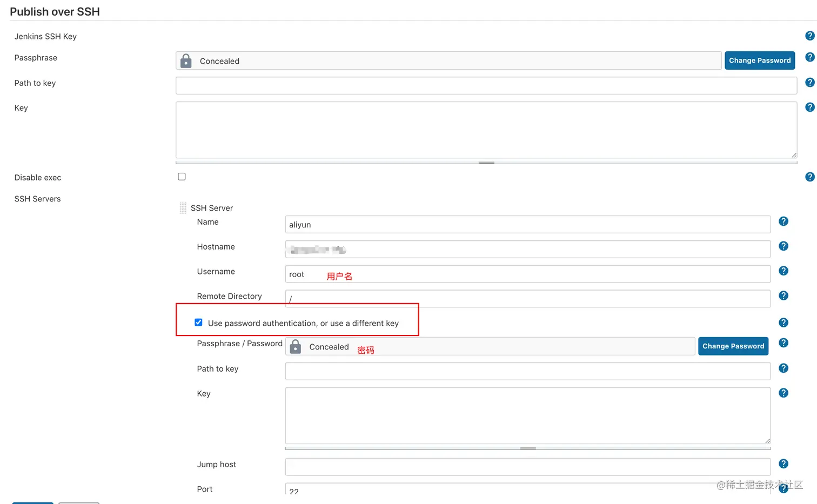The width and height of the screenshot is (817, 504).
Task: Open help for Jenkins SSH Key
Action: 809,36
